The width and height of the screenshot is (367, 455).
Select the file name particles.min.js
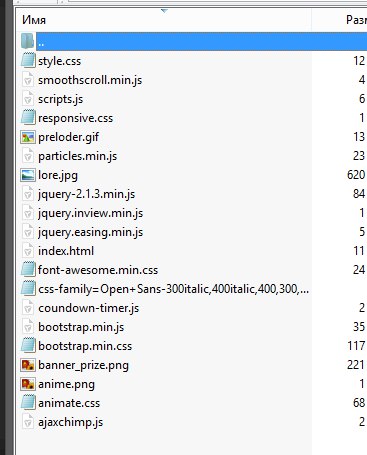78,156
